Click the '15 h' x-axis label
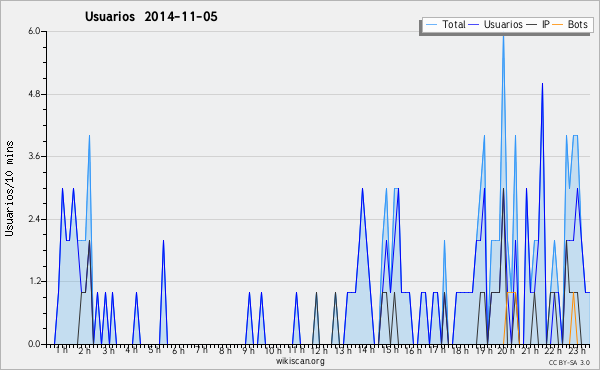 (x=390, y=350)
